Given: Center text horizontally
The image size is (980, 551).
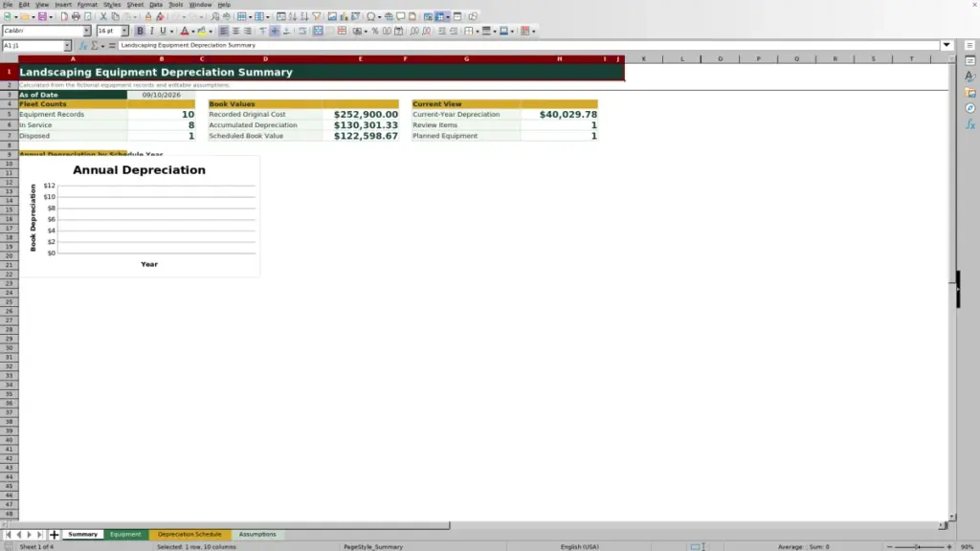Looking at the screenshot, I should (235, 32).
